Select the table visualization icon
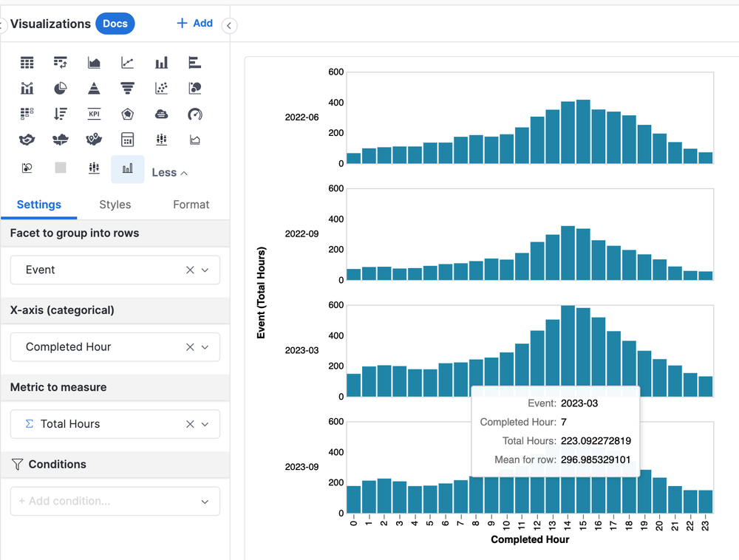 tap(27, 62)
